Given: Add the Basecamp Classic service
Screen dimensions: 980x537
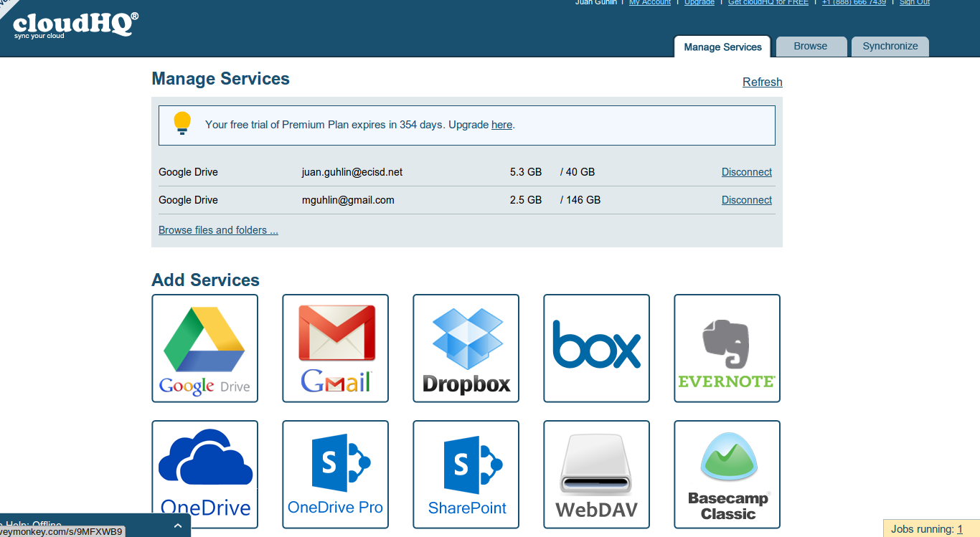Looking at the screenshot, I should coord(727,474).
